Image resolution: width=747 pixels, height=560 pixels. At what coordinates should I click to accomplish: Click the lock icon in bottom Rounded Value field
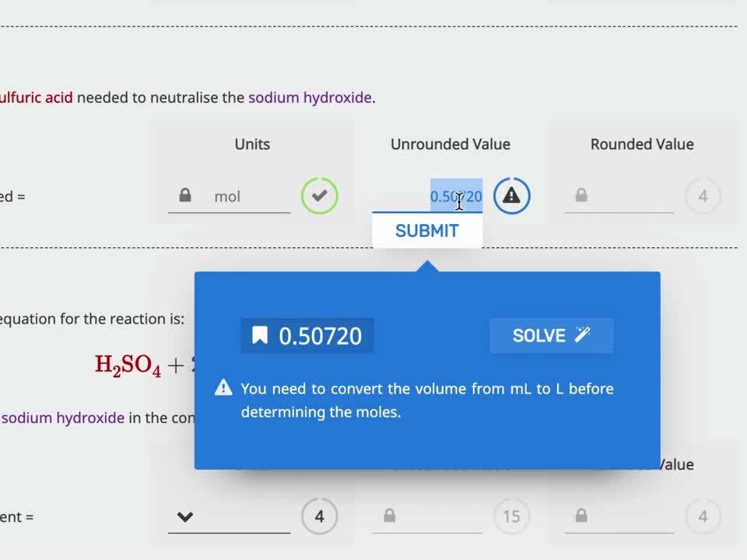[x=581, y=516]
